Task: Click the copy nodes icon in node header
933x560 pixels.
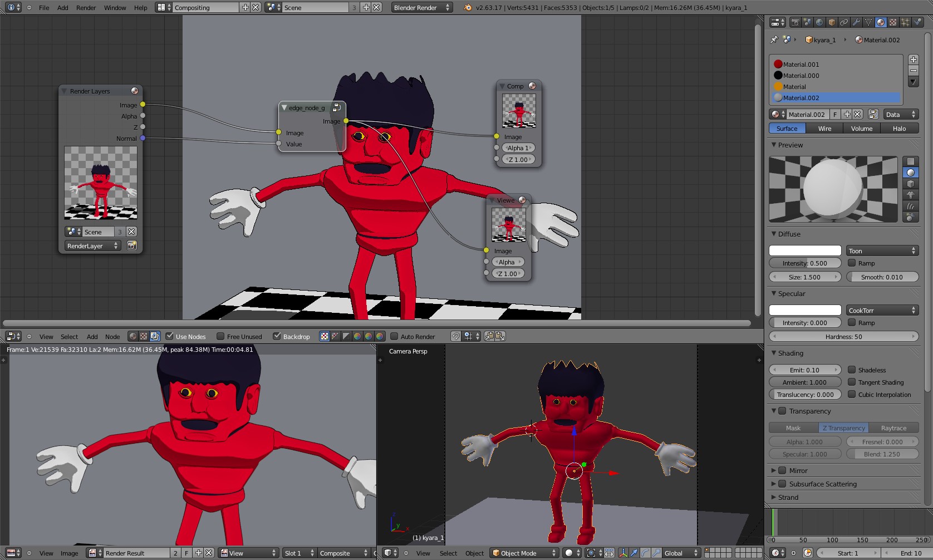Action: coord(489,336)
